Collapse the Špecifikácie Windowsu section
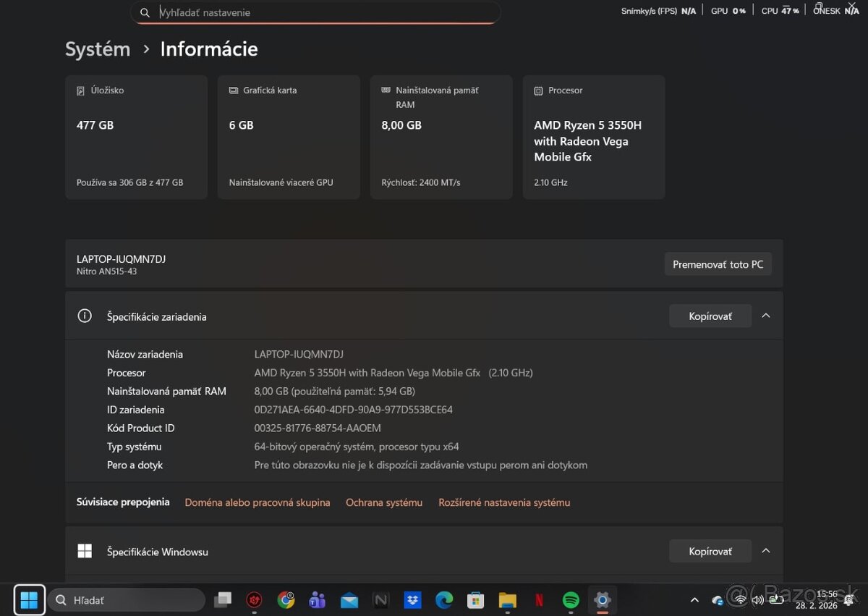Viewport: 868px width, 616px height. point(766,550)
